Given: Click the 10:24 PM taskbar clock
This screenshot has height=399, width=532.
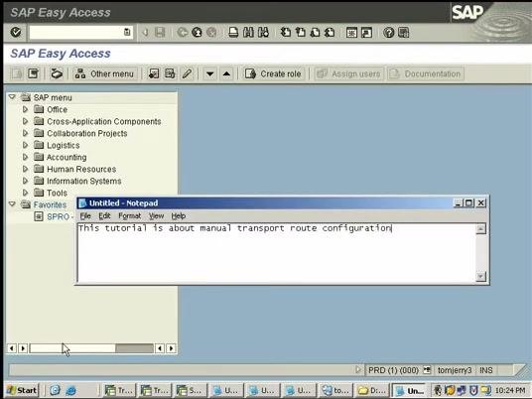Looking at the screenshot, I should (510, 390).
